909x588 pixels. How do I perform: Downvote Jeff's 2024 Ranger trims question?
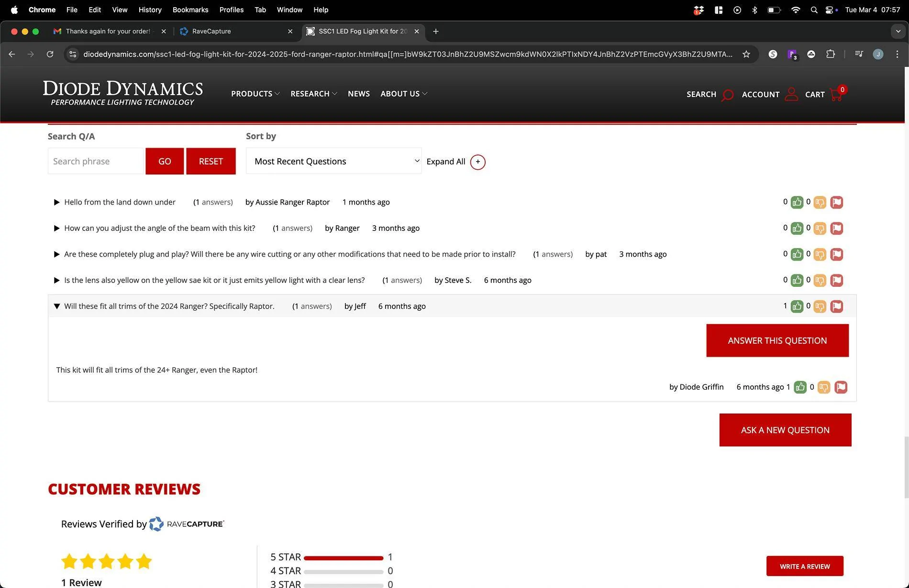(x=820, y=306)
